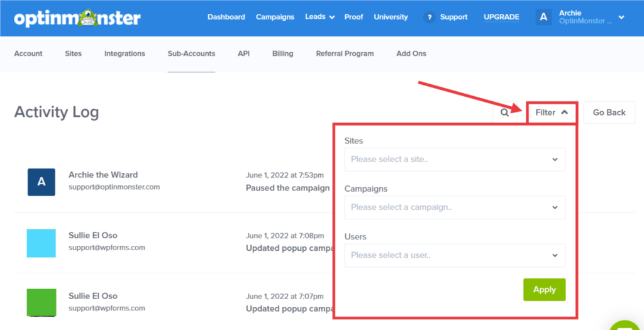
Task: Click the UPGRADE link
Action: tap(501, 17)
